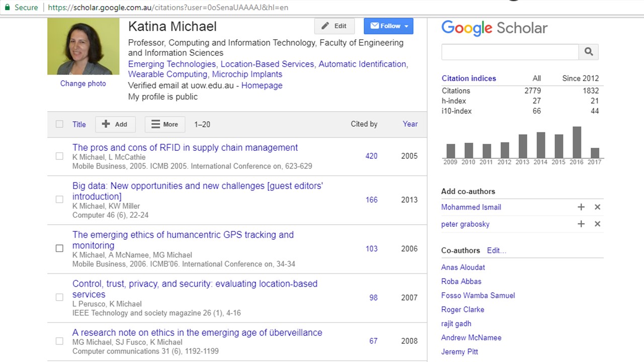Open 'The pros and cons of RFID' article

click(185, 148)
